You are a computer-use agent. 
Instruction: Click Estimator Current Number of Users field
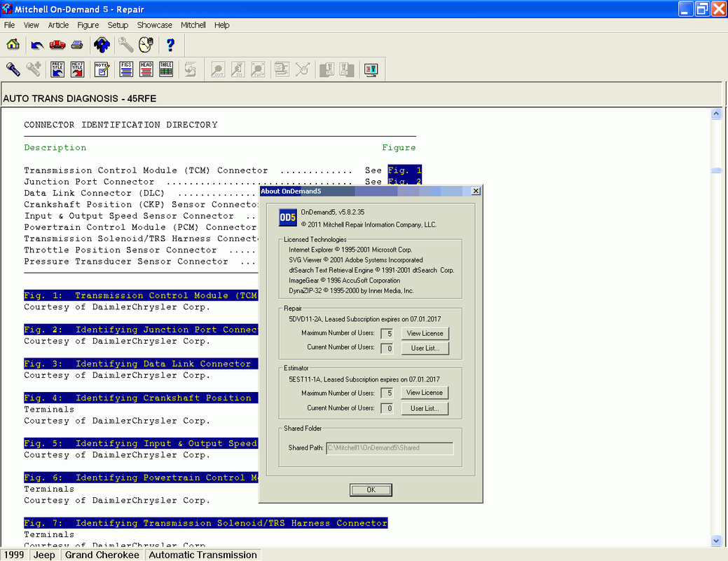click(x=387, y=409)
